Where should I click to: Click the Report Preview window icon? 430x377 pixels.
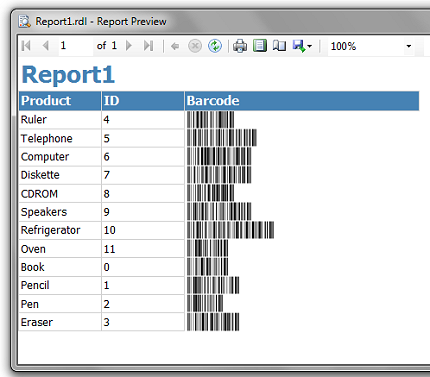(x=25, y=22)
